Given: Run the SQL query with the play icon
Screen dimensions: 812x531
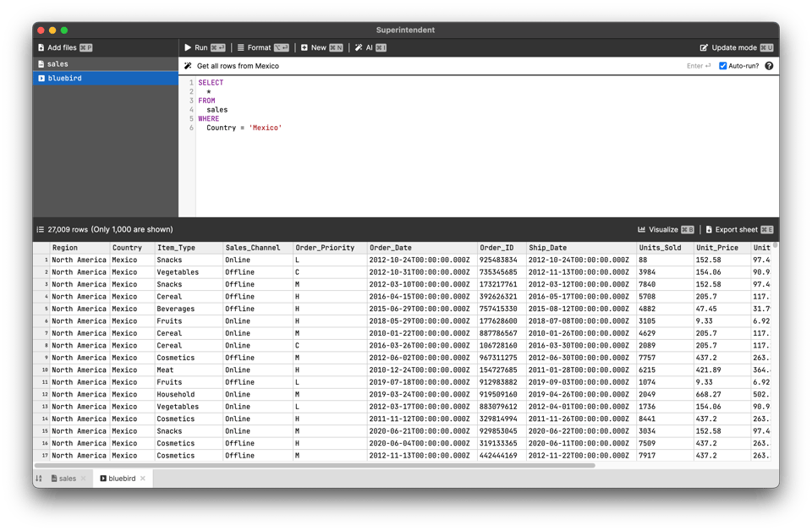Looking at the screenshot, I should point(189,48).
